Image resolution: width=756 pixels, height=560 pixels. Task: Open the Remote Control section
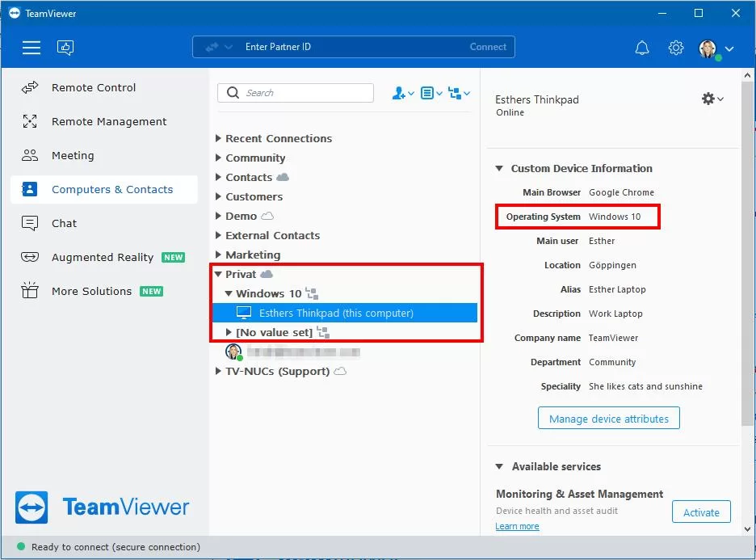(94, 88)
